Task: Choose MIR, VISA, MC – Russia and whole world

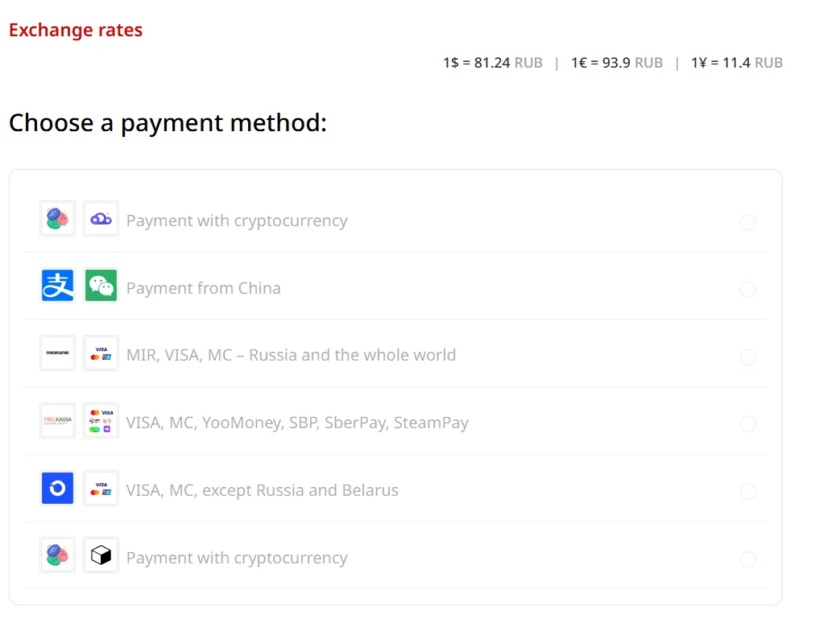Action: [x=291, y=355]
